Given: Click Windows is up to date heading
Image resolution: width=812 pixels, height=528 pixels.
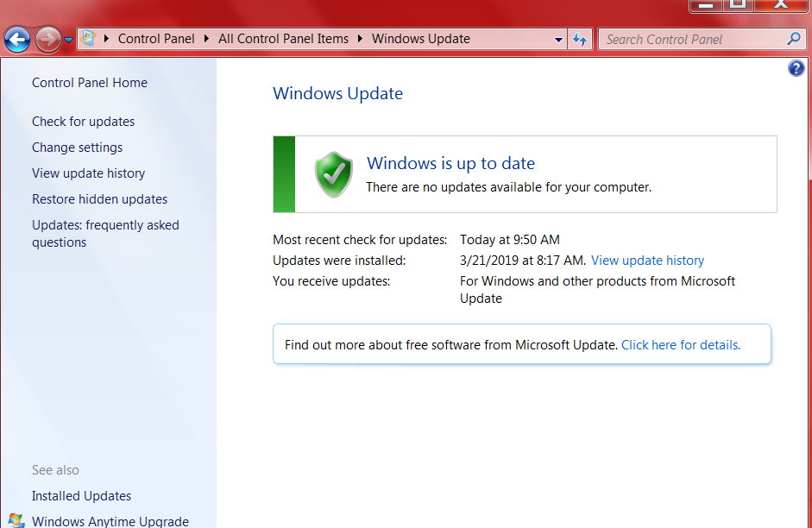Looking at the screenshot, I should pos(450,163).
